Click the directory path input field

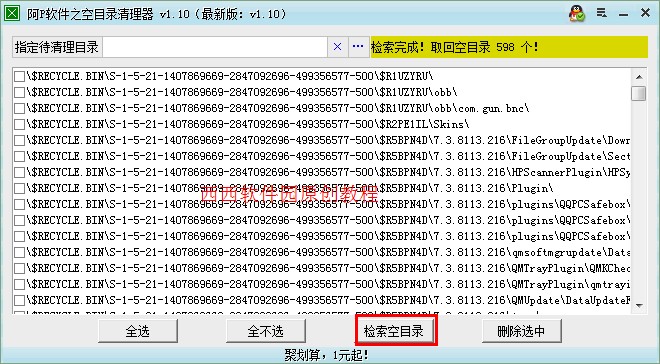215,47
